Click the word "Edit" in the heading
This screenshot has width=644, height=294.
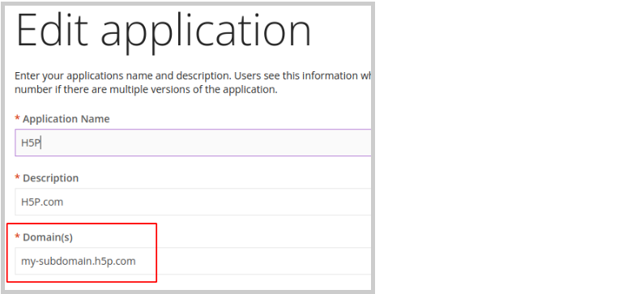click(52, 30)
